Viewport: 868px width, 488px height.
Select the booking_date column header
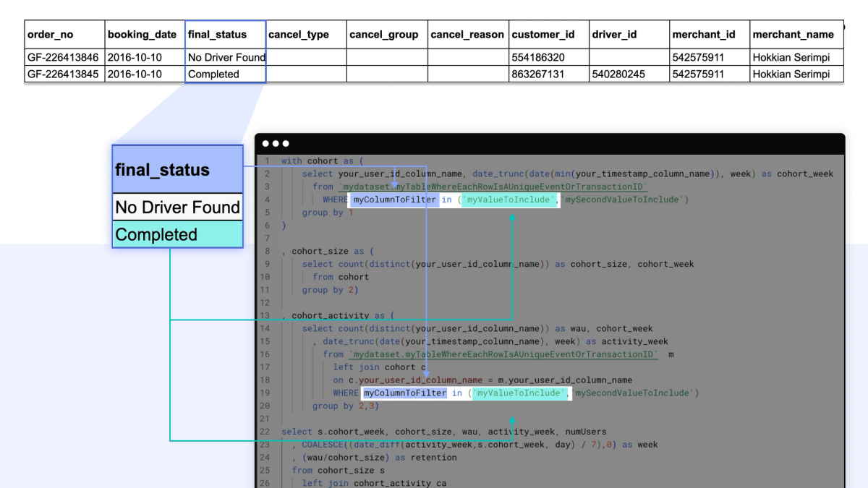click(x=142, y=35)
